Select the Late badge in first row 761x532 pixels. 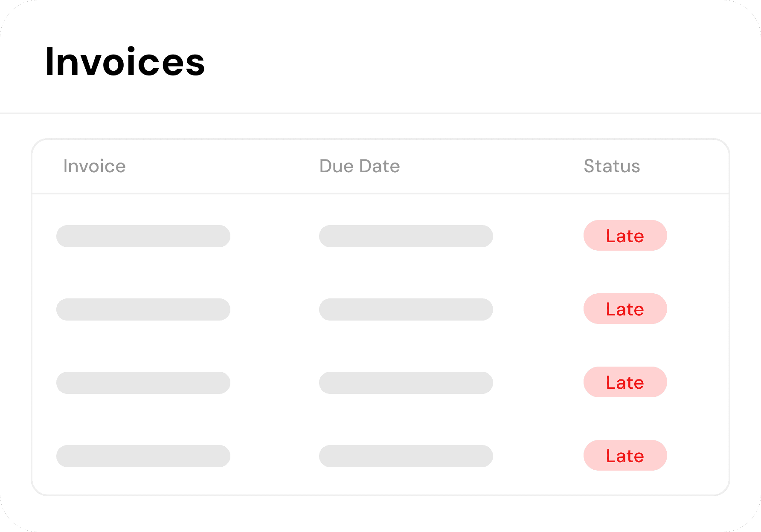point(625,235)
